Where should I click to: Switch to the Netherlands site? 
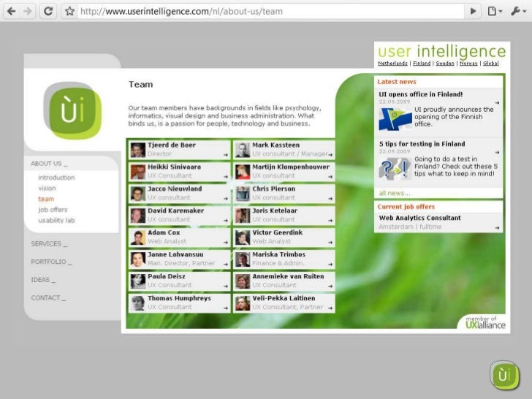tap(392, 63)
